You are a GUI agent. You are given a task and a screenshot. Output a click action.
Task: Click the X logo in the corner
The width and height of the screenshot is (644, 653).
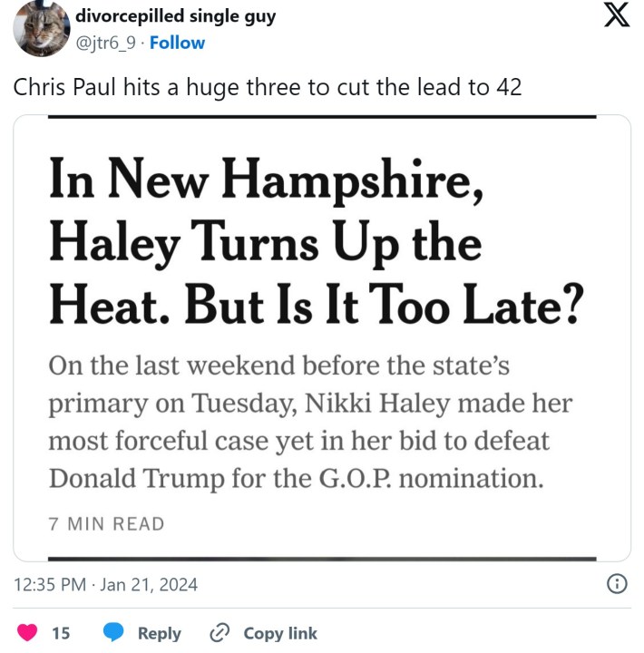click(x=616, y=19)
